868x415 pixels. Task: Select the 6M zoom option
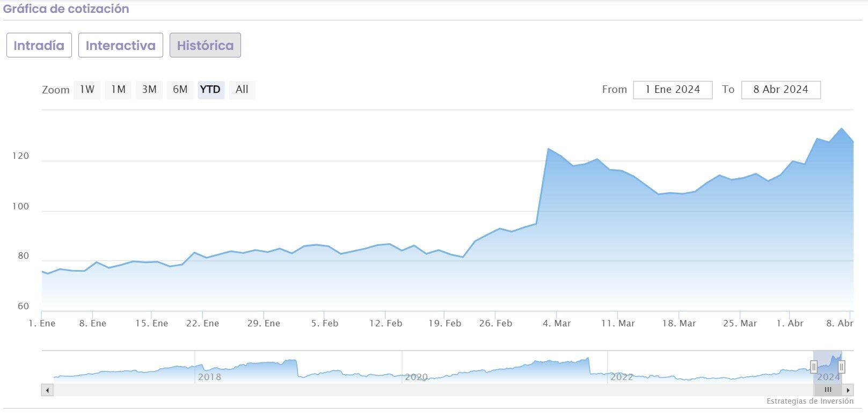(x=180, y=90)
